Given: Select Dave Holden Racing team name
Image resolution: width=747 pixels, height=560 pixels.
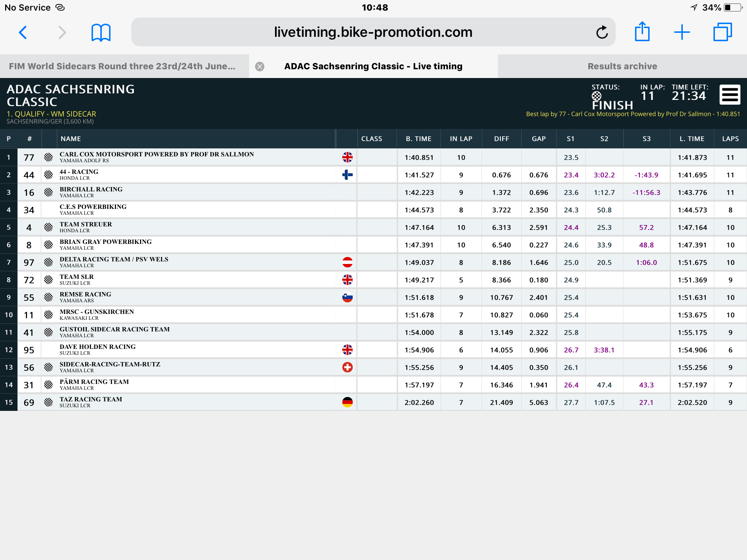Looking at the screenshot, I should pyautogui.click(x=98, y=347).
